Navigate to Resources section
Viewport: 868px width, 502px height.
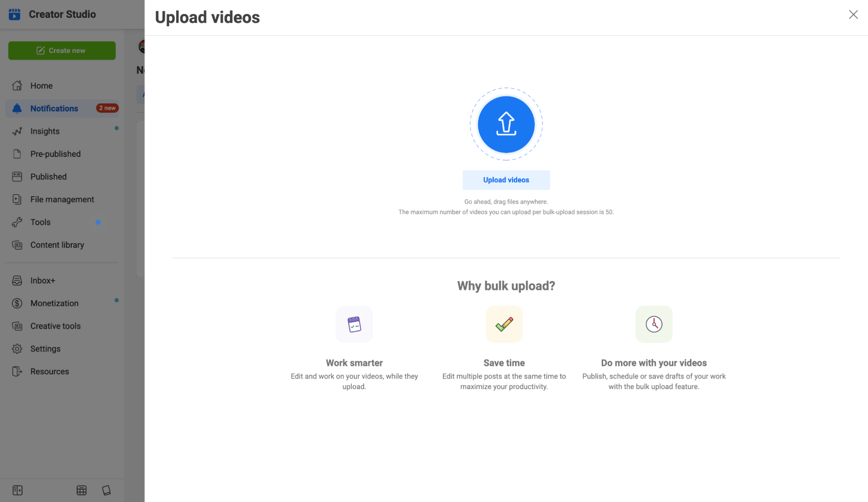(x=50, y=371)
